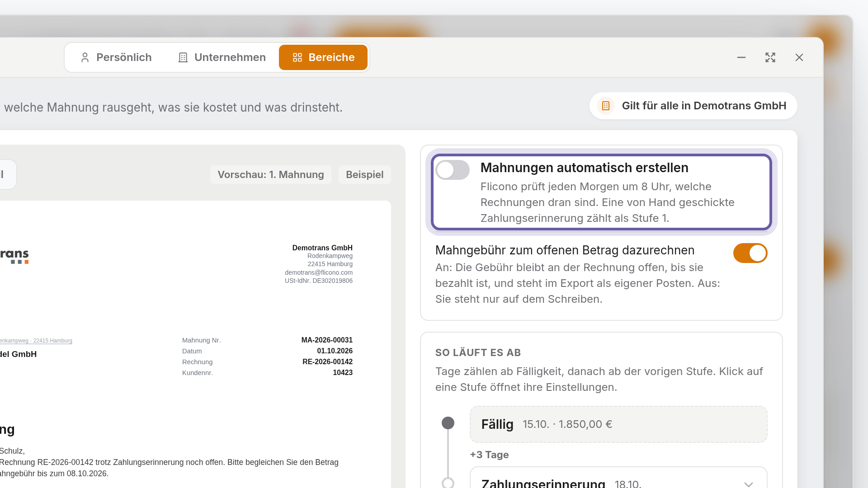
Task: Click the 'SO LÄUFT ES AB' heading
Action: pos(478,352)
